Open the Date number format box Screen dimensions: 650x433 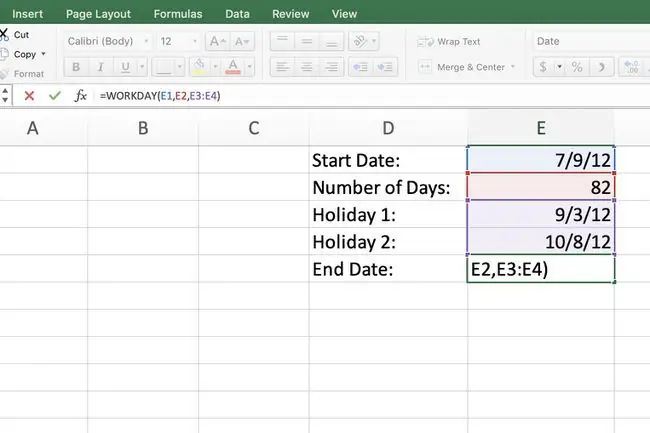pyautogui.click(x=591, y=41)
